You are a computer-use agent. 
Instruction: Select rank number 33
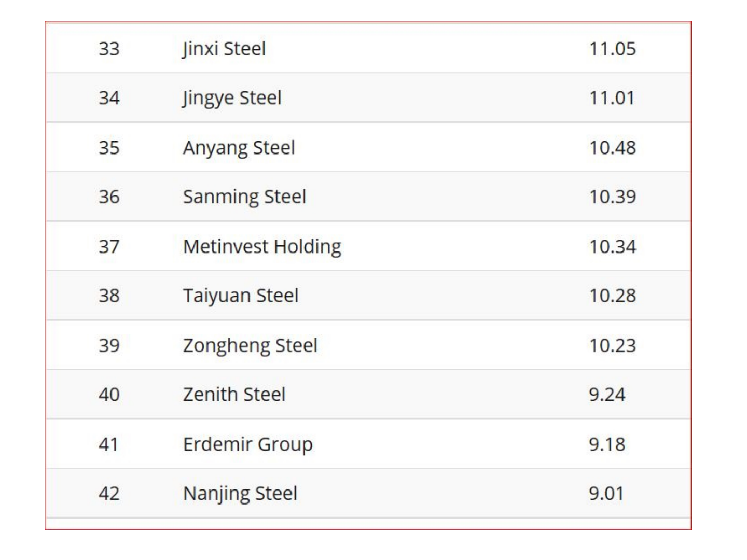[109, 49]
